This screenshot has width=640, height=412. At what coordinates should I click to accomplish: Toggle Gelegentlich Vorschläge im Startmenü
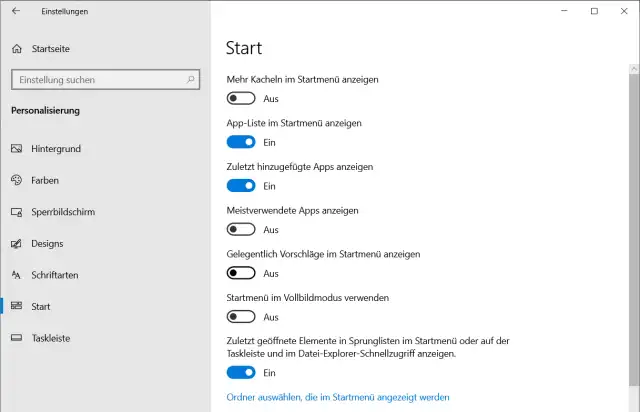(241, 273)
